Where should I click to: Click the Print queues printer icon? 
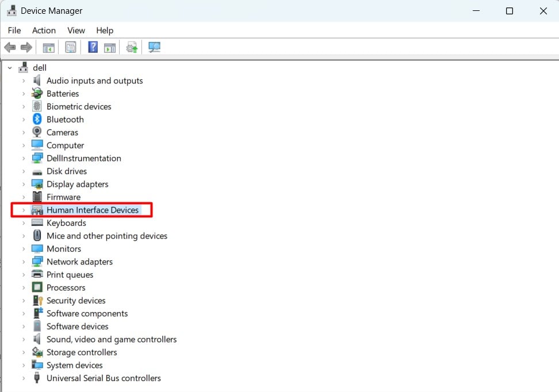coord(37,274)
